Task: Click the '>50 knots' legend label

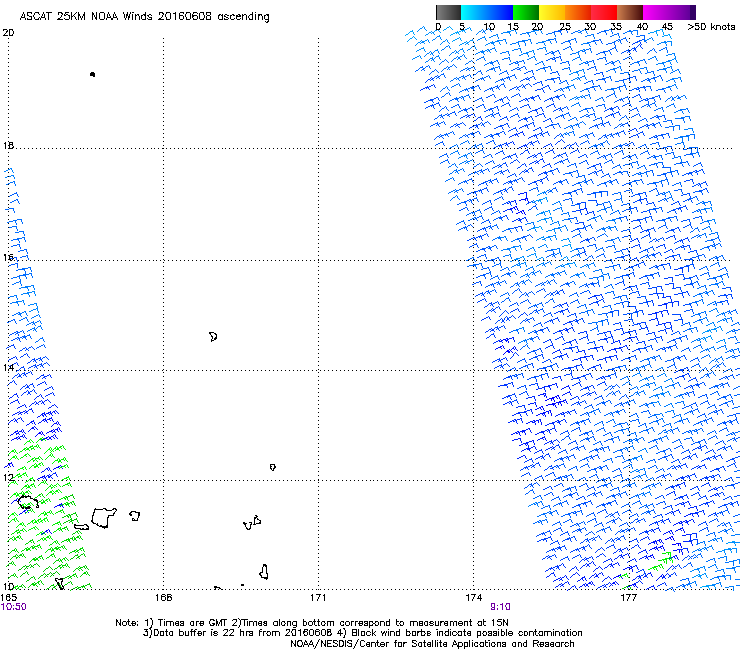Action: (711, 27)
